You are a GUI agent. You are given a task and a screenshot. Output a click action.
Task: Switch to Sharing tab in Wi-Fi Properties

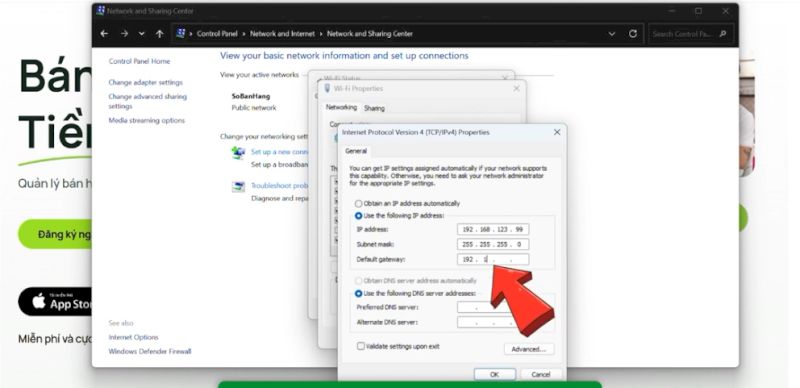coord(374,108)
